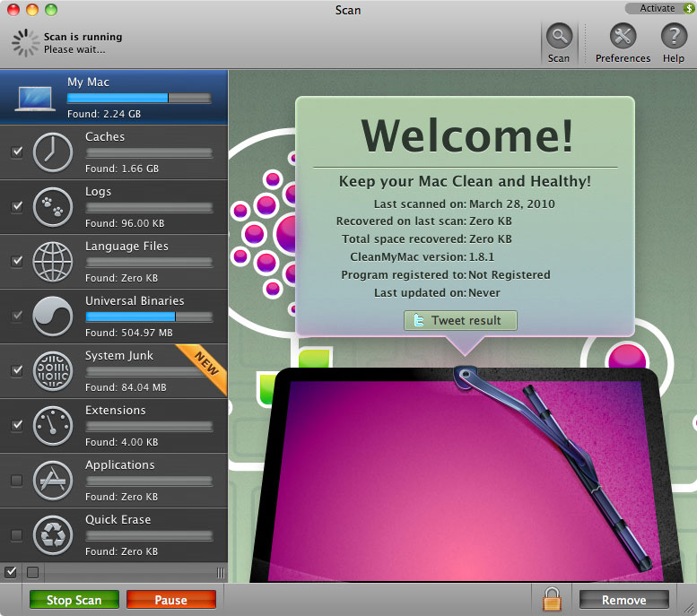Click the Quick Erase recycle icon
This screenshot has height=616, width=697.
[x=52, y=534]
